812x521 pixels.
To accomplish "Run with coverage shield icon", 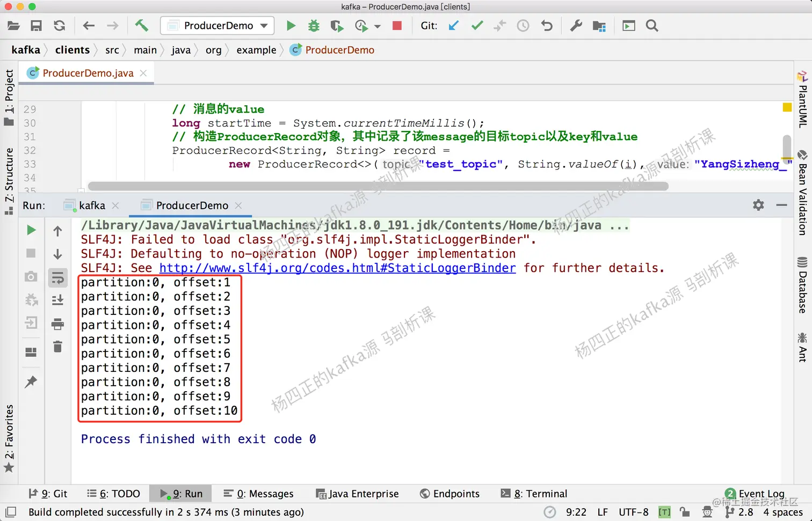I will [x=337, y=26].
